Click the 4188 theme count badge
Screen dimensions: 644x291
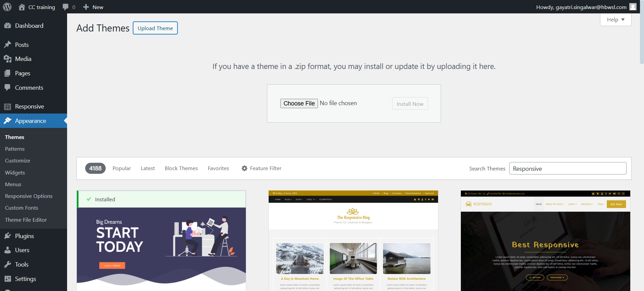coord(95,168)
